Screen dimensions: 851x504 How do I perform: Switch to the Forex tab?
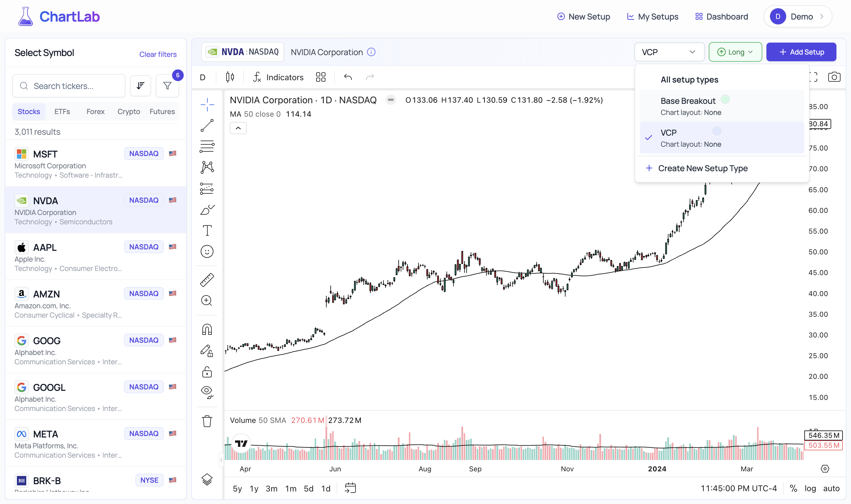point(95,111)
